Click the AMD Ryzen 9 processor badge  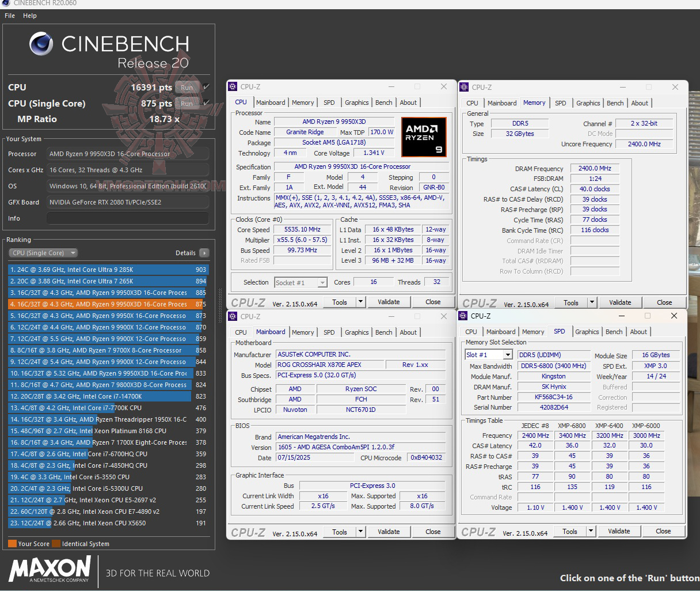(x=424, y=137)
